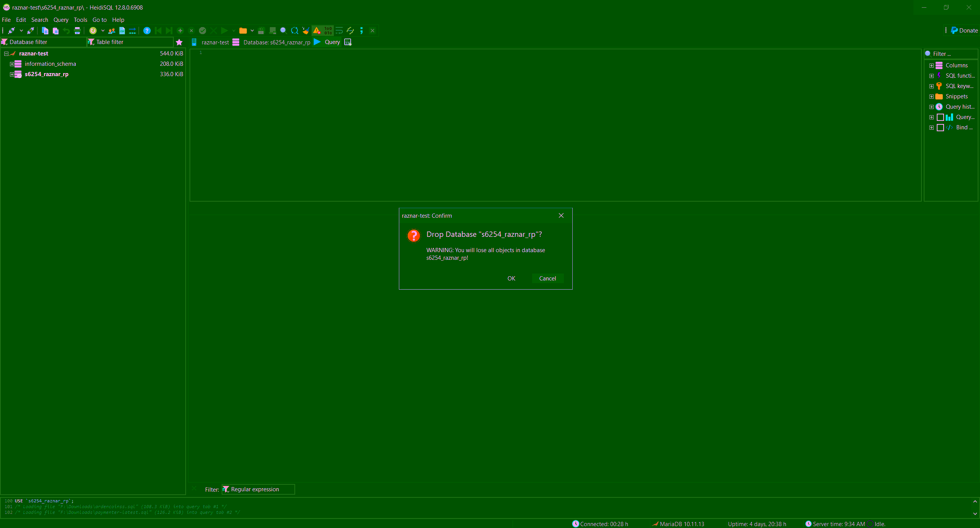Click Cancel in the confirm dialog

click(548, 279)
